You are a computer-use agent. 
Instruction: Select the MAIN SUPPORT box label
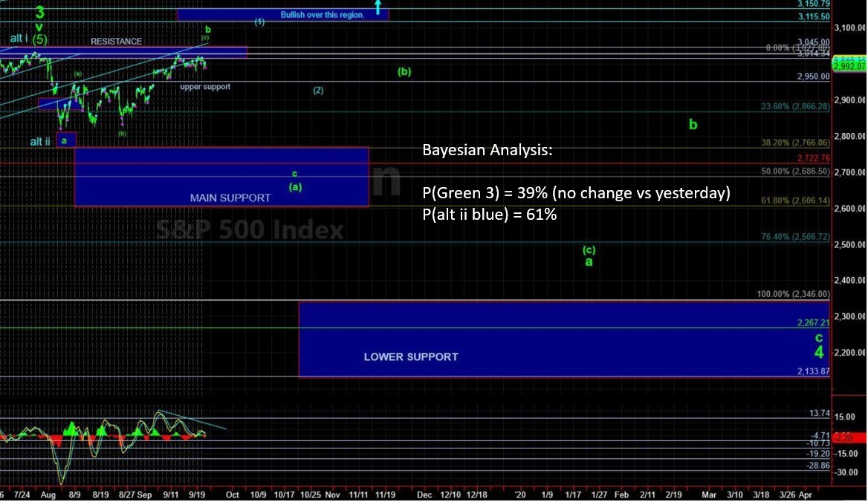click(230, 198)
